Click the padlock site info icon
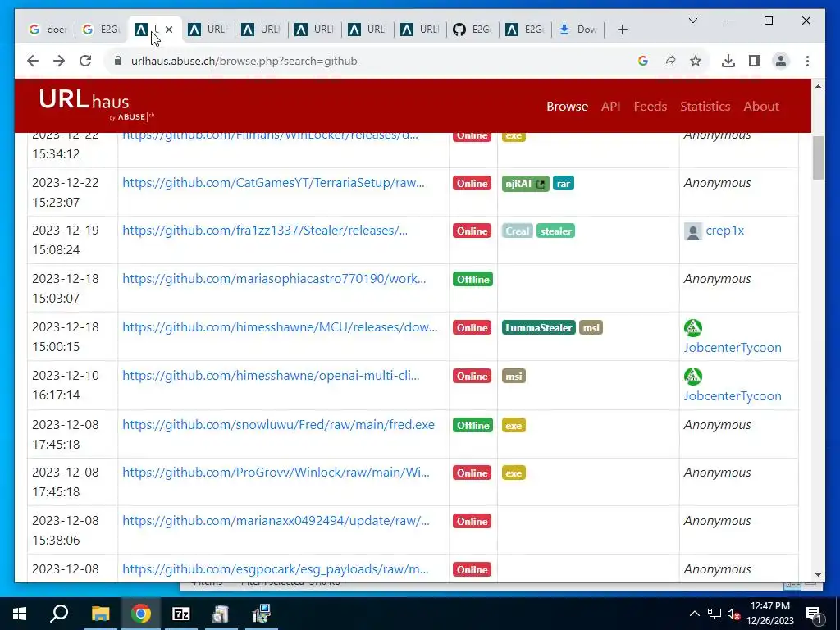Viewport: 840px width, 630px height. [x=118, y=61]
